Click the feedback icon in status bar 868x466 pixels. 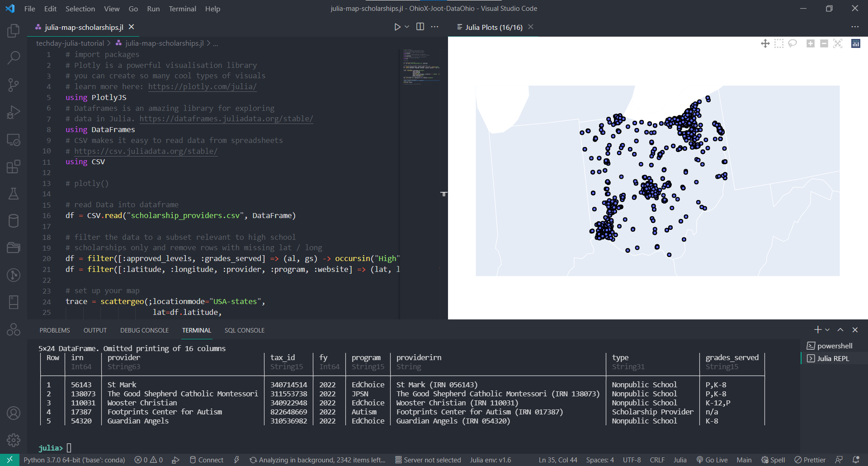[839, 460]
